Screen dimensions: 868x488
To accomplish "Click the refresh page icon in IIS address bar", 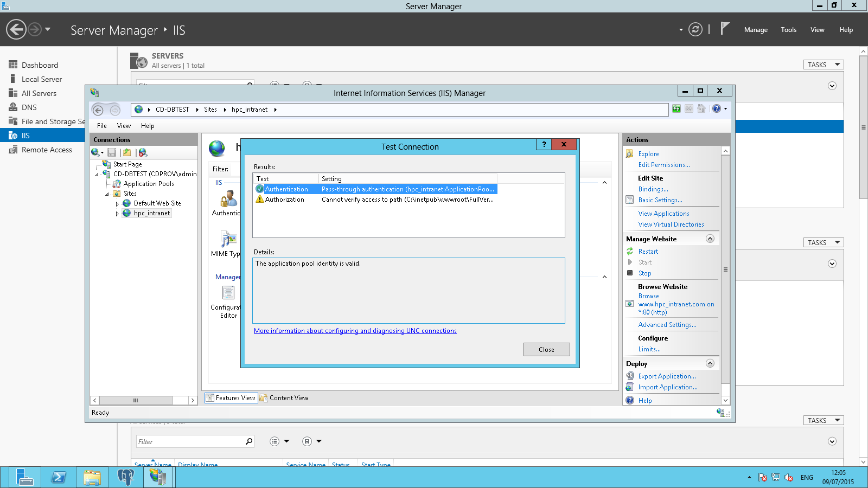I will (676, 109).
